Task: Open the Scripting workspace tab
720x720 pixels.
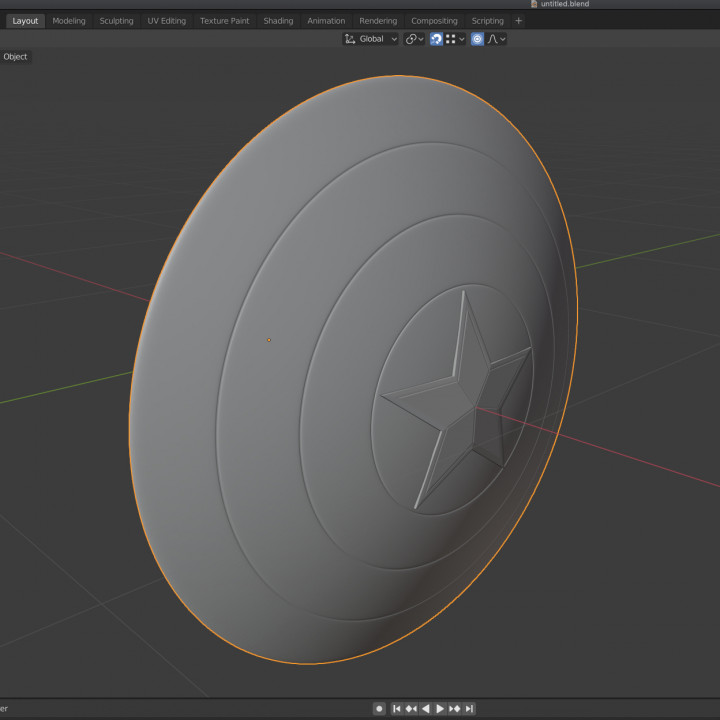Action: pyautogui.click(x=487, y=21)
